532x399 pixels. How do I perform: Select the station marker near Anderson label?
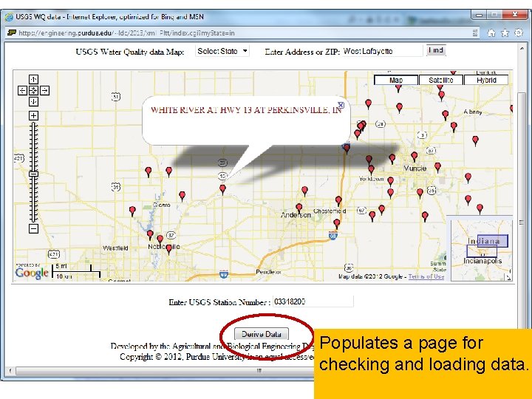tap(299, 208)
